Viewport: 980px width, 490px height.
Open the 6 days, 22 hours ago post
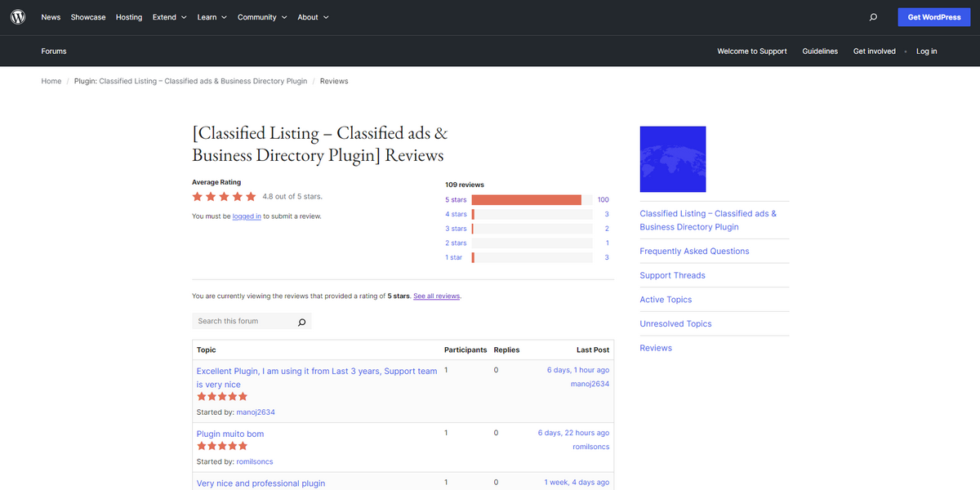click(573, 433)
